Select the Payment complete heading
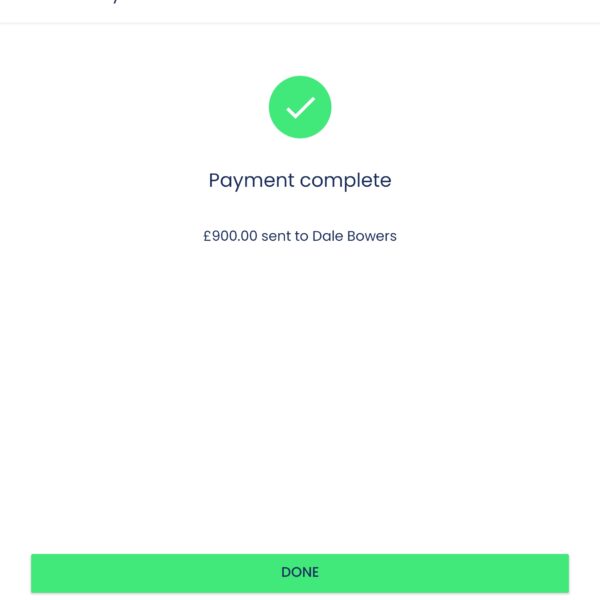This screenshot has width=600, height=600. pyautogui.click(x=300, y=181)
